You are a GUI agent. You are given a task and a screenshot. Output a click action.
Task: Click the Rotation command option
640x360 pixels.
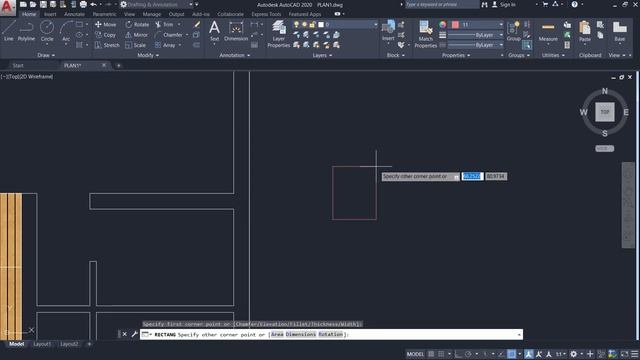click(331, 334)
